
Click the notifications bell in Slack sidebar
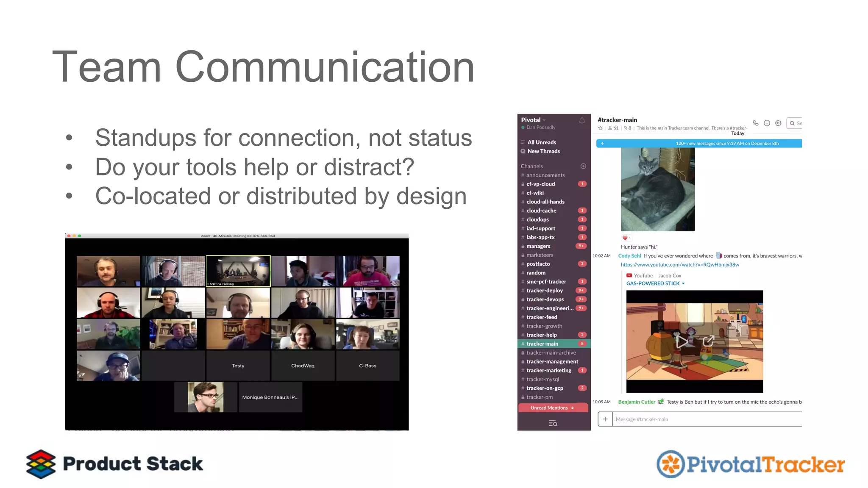click(582, 121)
